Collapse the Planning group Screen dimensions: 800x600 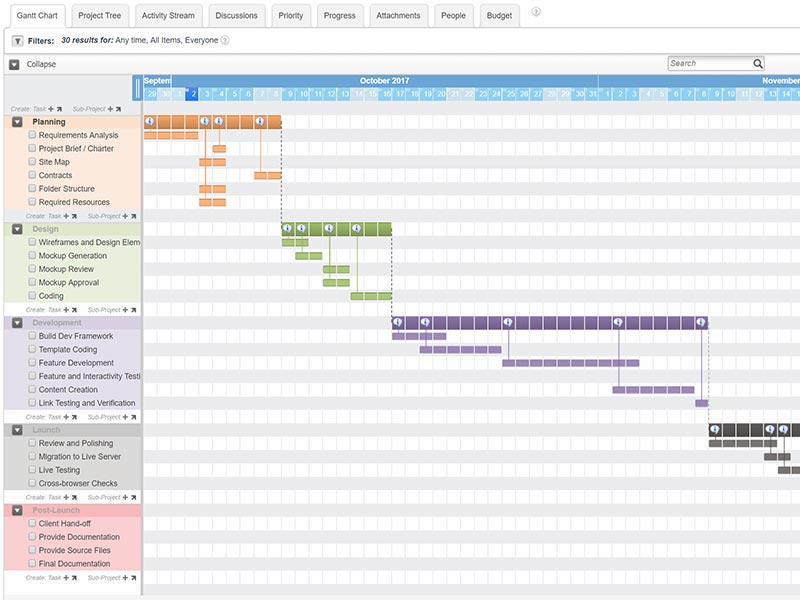pos(17,122)
